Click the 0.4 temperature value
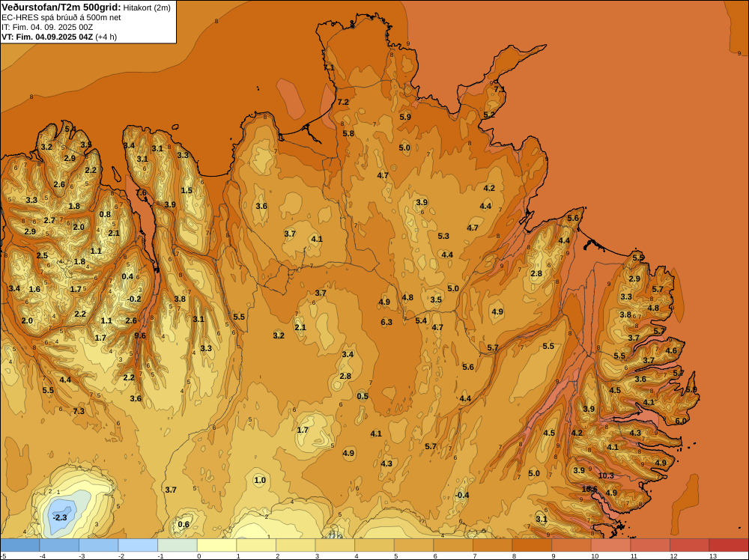 coord(127,276)
